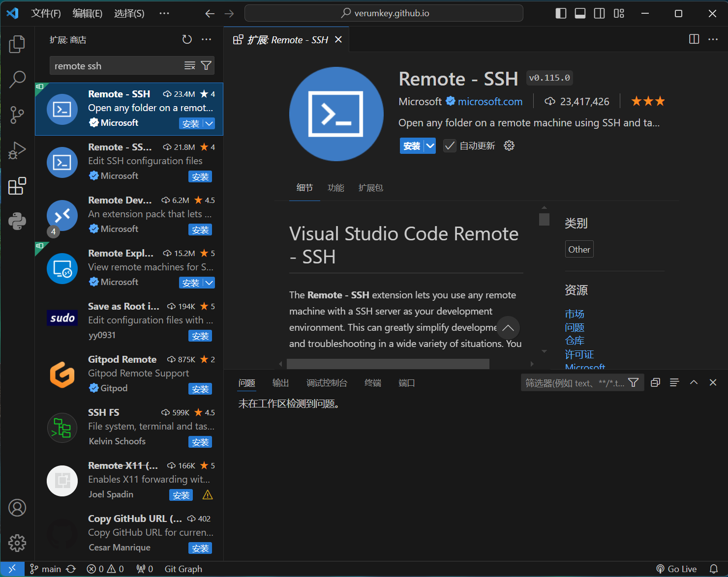The width and height of the screenshot is (728, 577).
Task: Open extensions panel more actions menu
Action: [x=207, y=39]
